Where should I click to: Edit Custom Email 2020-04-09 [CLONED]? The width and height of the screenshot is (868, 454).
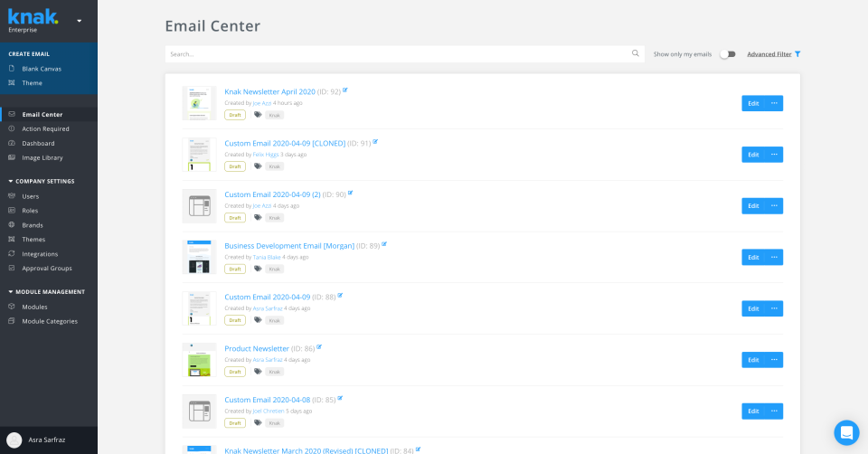tap(753, 155)
